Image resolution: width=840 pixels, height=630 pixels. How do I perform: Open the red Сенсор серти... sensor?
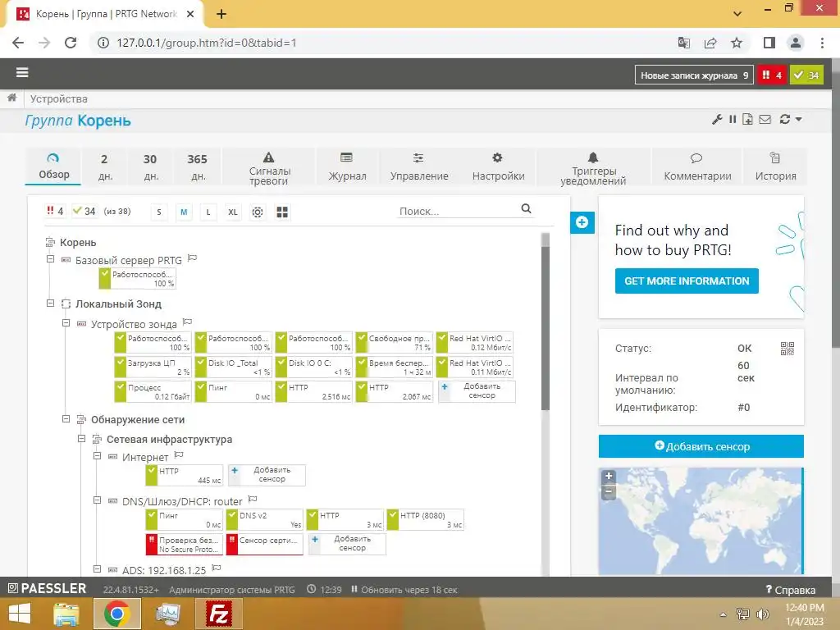(x=265, y=545)
